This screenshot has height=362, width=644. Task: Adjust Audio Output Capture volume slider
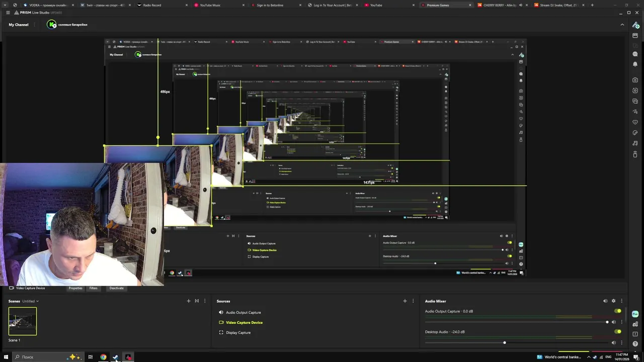tap(516, 322)
